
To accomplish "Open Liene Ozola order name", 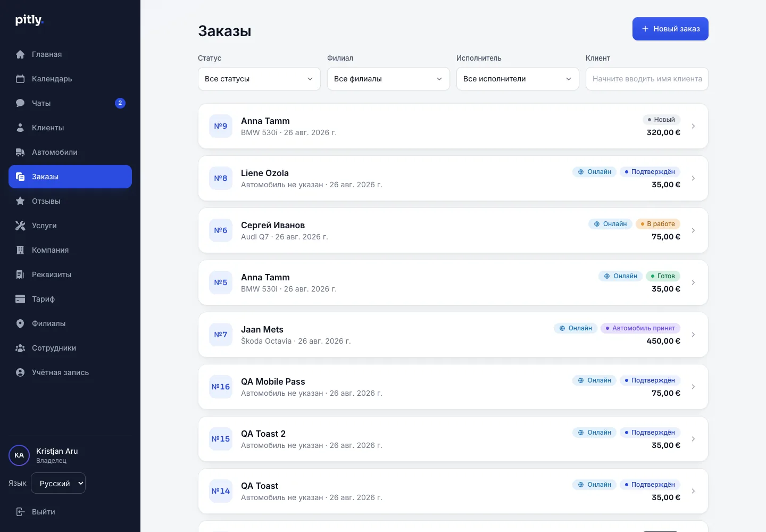I will click(265, 173).
